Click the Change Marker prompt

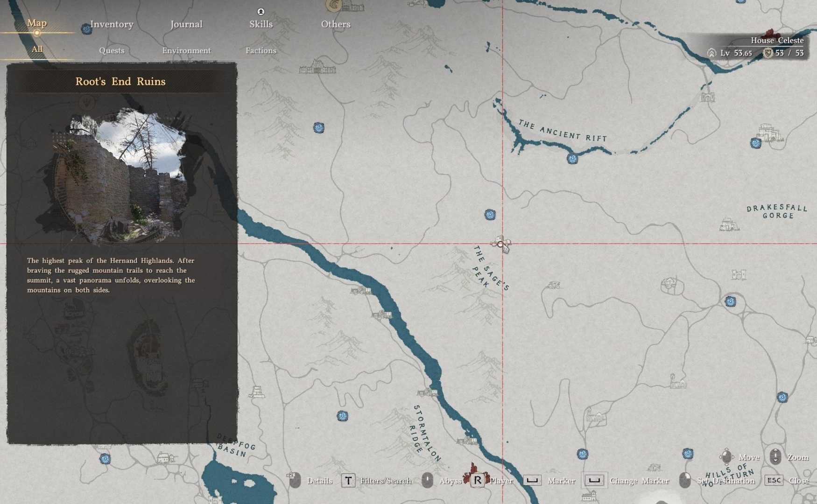point(627,481)
